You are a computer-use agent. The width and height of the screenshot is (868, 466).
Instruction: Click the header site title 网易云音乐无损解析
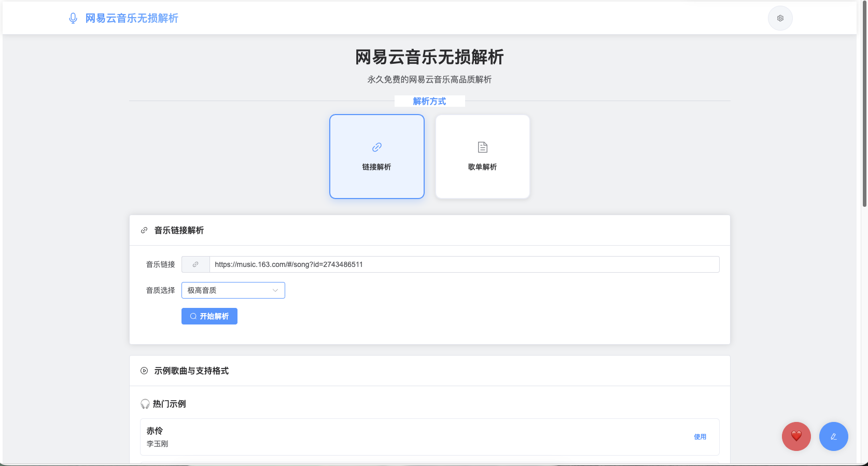[132, 18]
